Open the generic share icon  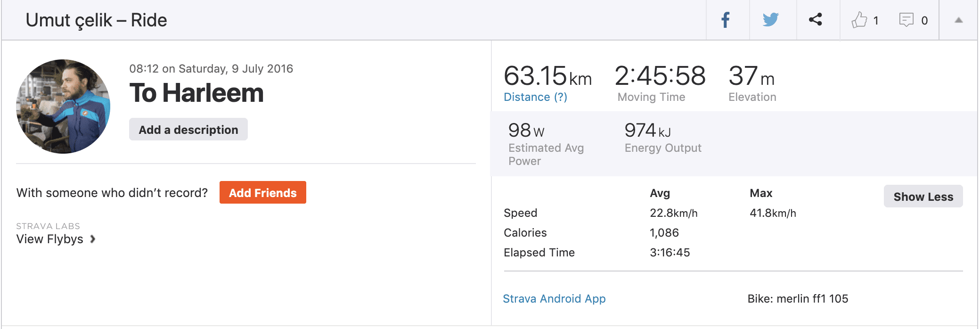click(816, 19)
